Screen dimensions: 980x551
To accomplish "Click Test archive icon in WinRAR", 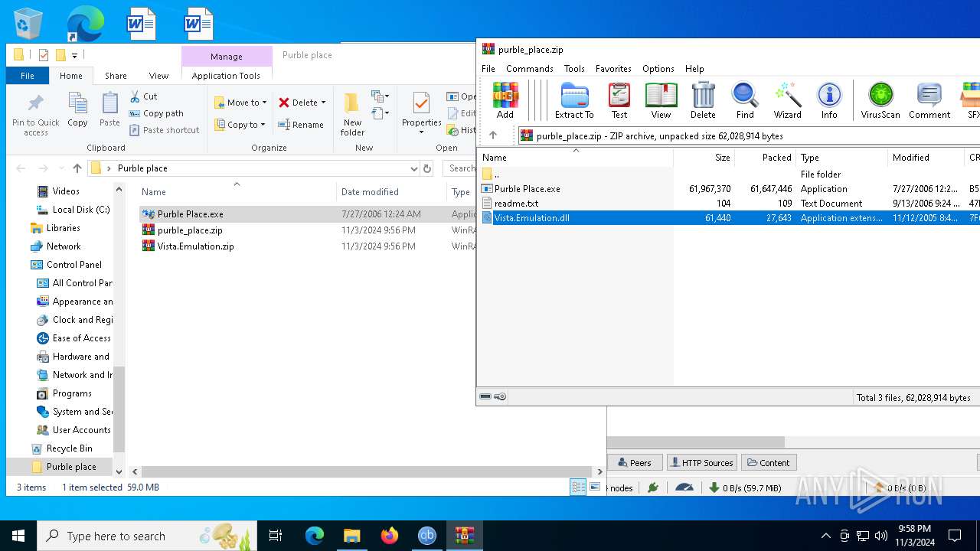I will [619, 101].
